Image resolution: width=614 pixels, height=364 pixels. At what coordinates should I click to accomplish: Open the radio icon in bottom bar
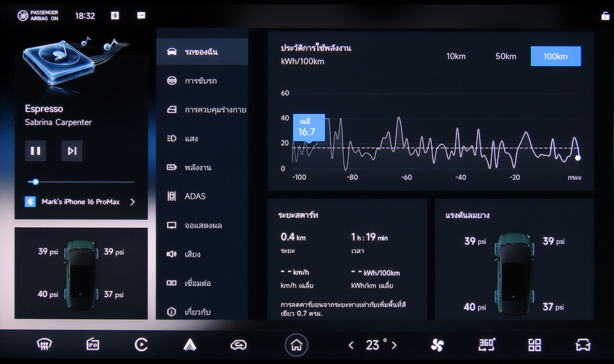pos(93,345)
